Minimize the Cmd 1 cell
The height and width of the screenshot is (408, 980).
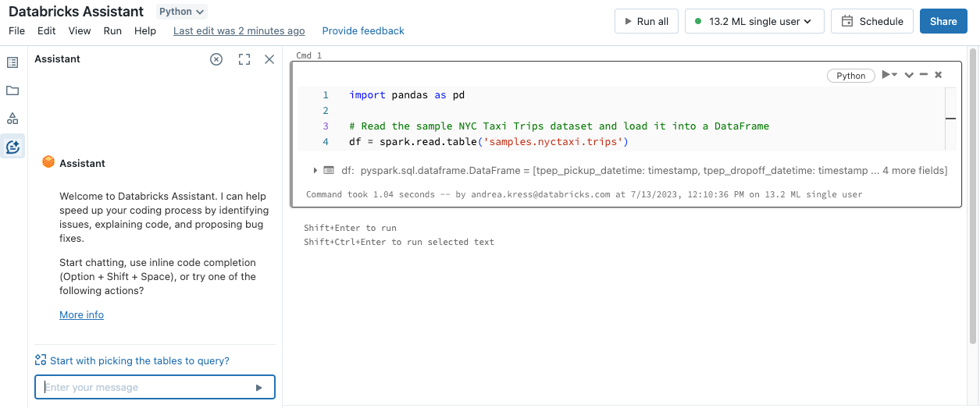click(x=924, y=75)
